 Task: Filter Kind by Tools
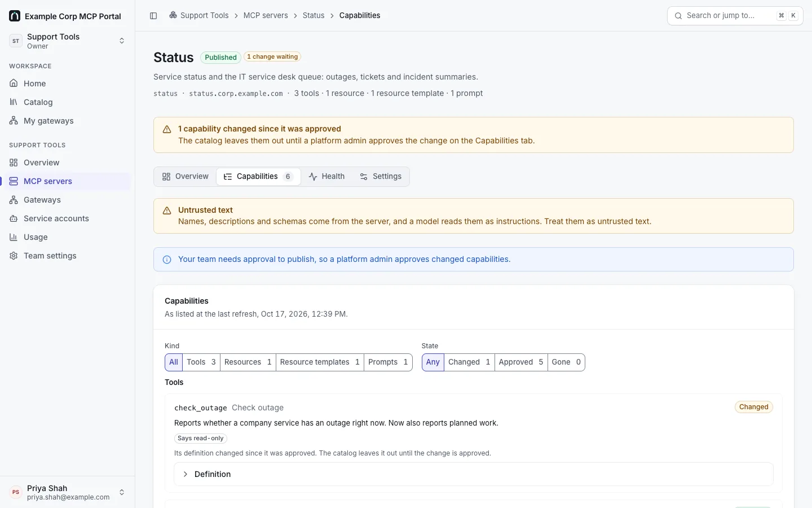coord(201,362)
